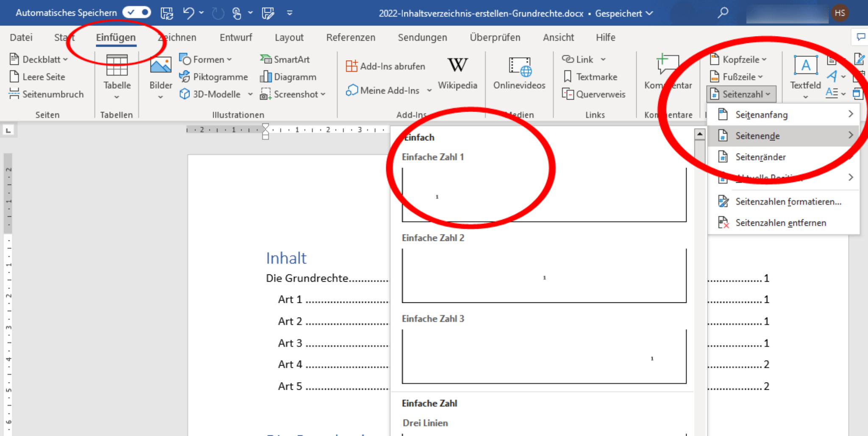Open the Kopfzeile dropdown
Image resolution: width=868 pixels, height=436 pixels.
coord(738,59)
